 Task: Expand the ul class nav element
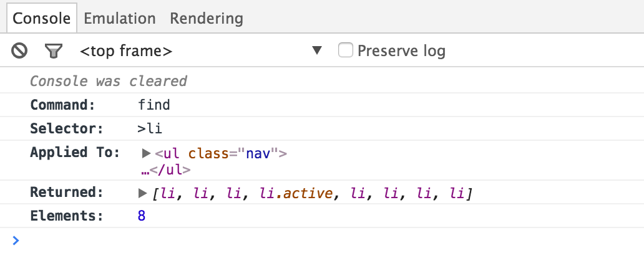pyautogui.click(x=147, y=153)
